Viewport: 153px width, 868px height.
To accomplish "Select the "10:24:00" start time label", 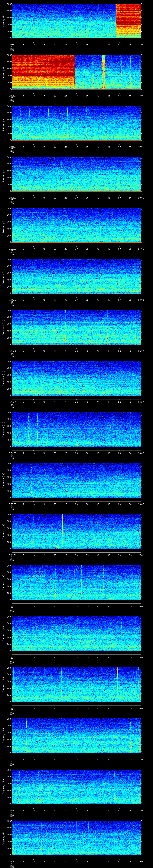I will 12,453.
